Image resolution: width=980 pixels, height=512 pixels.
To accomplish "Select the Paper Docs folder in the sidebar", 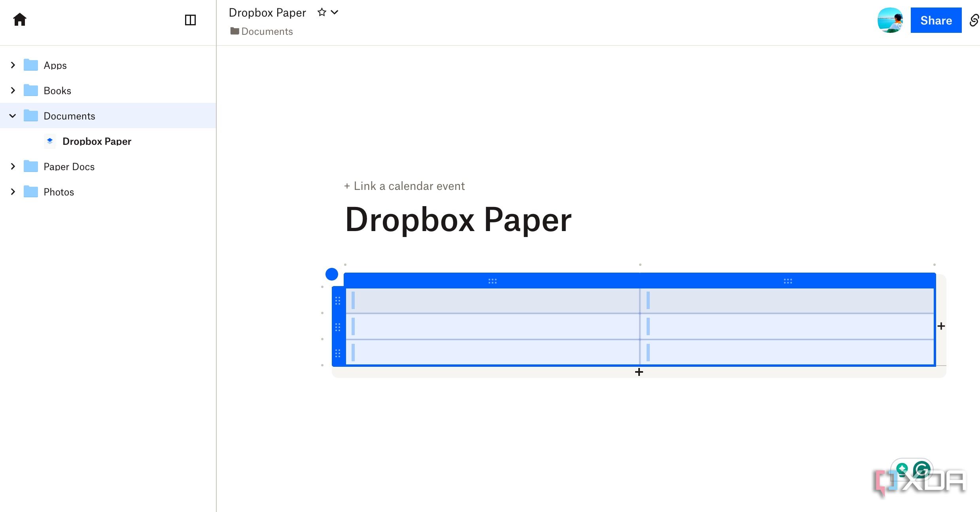I will pyautogui.click(x=108, y=166).
